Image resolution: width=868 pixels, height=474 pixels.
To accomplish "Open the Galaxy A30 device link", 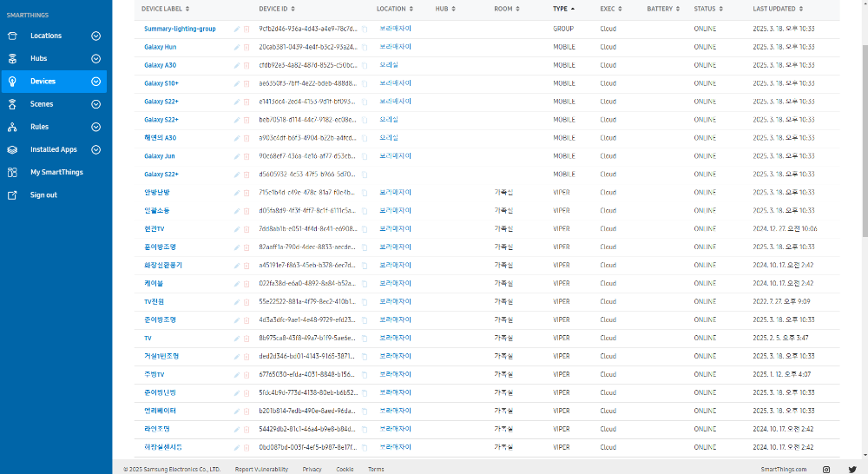I will coord(160,65).
